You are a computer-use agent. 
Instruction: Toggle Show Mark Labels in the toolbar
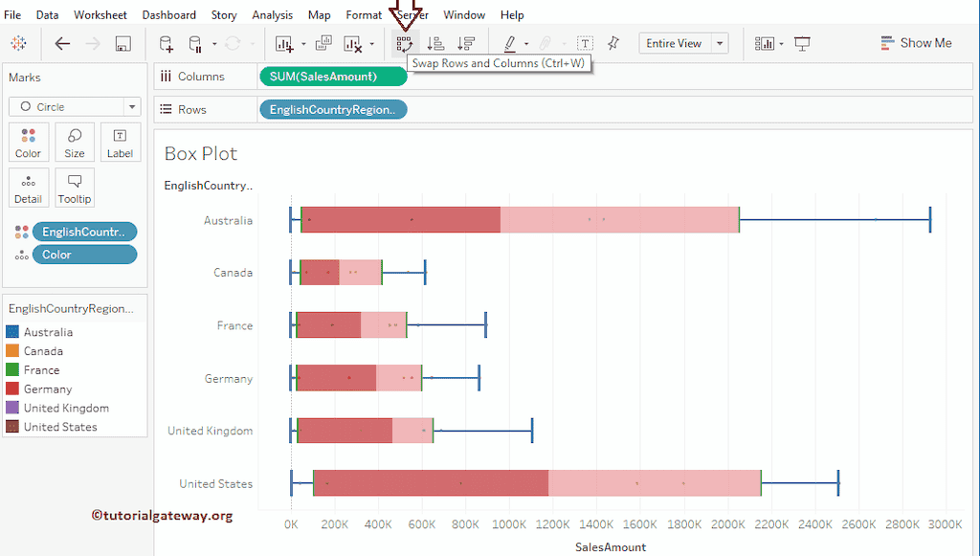pos(585,43)
